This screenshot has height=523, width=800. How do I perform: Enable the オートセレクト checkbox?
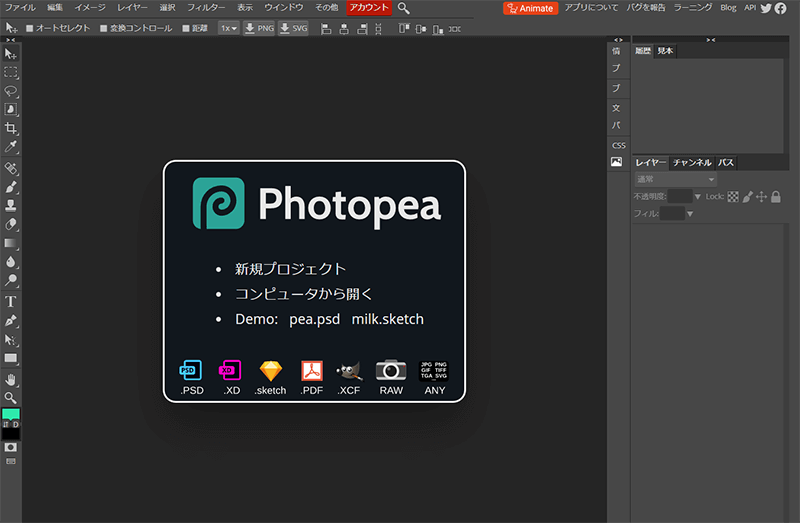point(30,29)
